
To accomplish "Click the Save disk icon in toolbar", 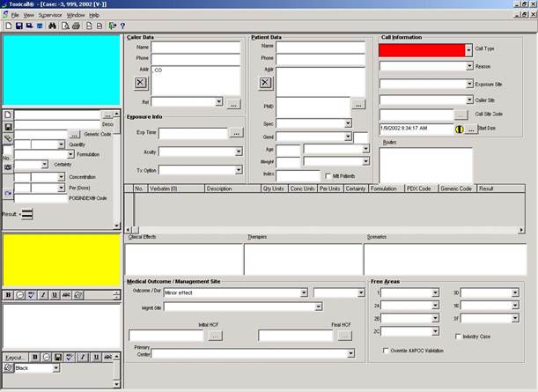I will (19, 26).
